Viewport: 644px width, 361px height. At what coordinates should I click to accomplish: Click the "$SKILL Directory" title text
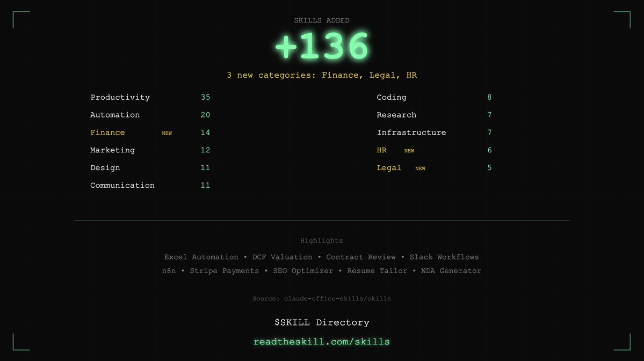[x=322, y=322]
